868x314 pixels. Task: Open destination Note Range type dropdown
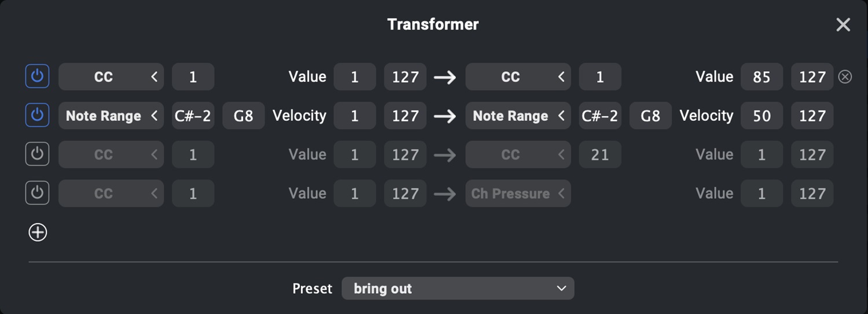pos(518,116)
